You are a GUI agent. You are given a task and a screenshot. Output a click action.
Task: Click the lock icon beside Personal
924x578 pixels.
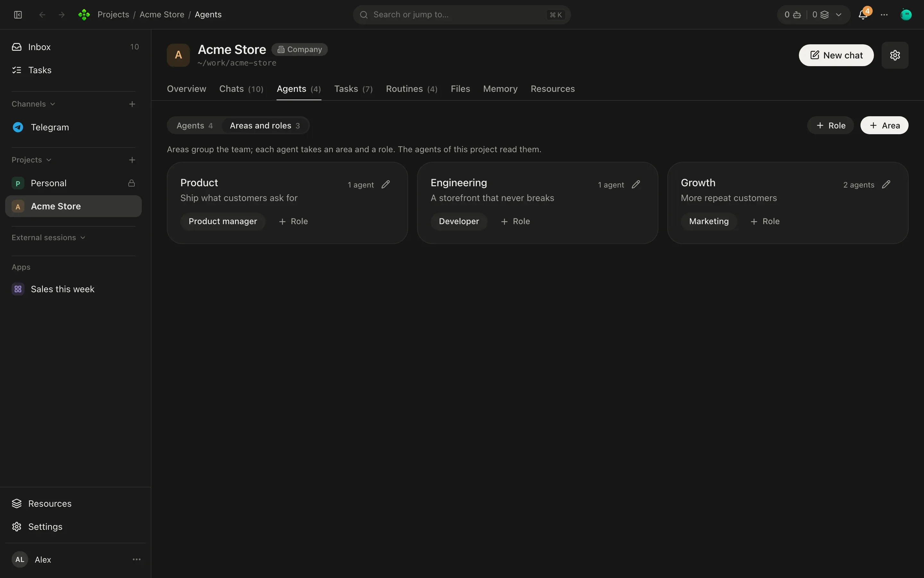[131, 183]
